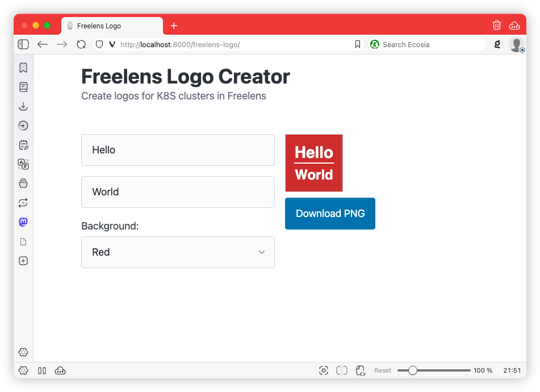Click the sync cloud icon in the tab bar

pos(514,26)
